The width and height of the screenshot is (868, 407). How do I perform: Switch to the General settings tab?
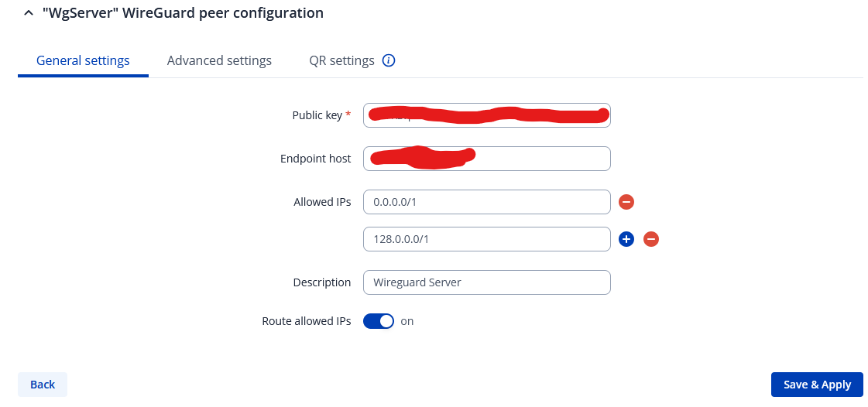(x=83, y=60)
